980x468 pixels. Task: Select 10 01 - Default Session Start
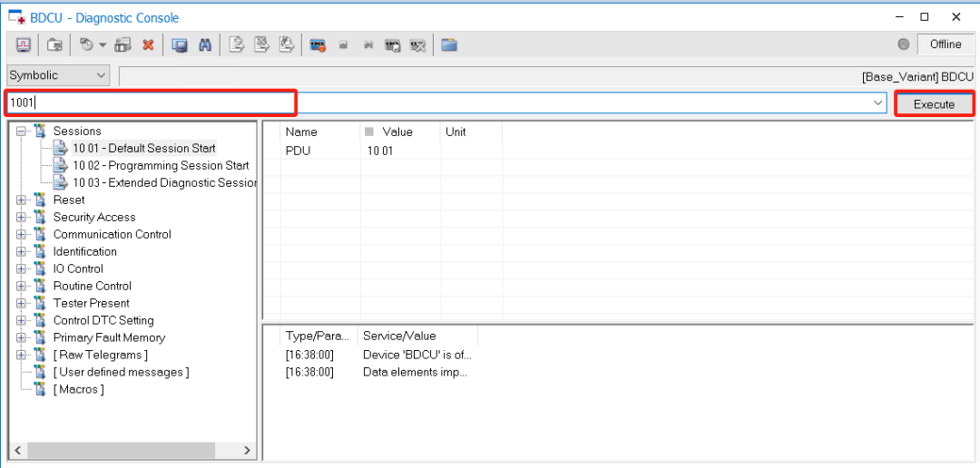[144, 148]
